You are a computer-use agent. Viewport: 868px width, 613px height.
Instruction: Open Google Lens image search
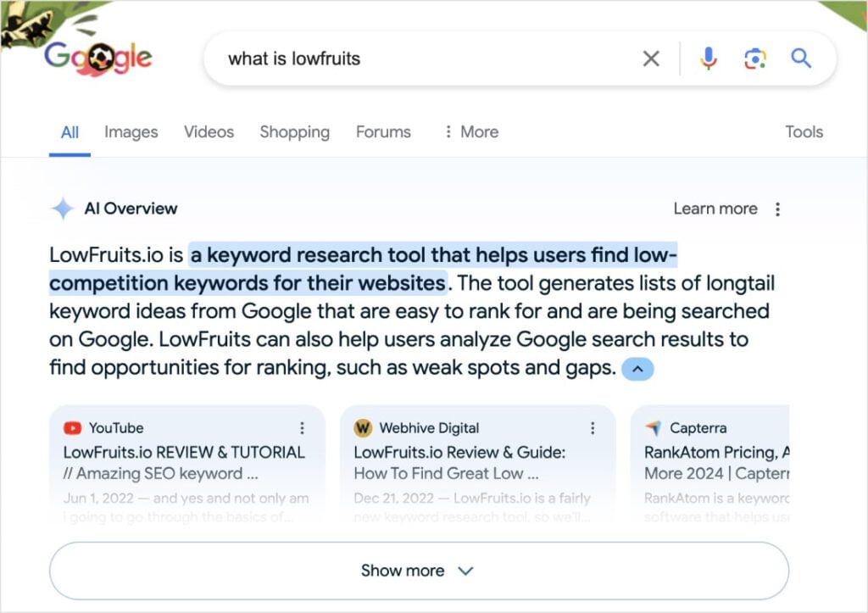click(754, 59)
